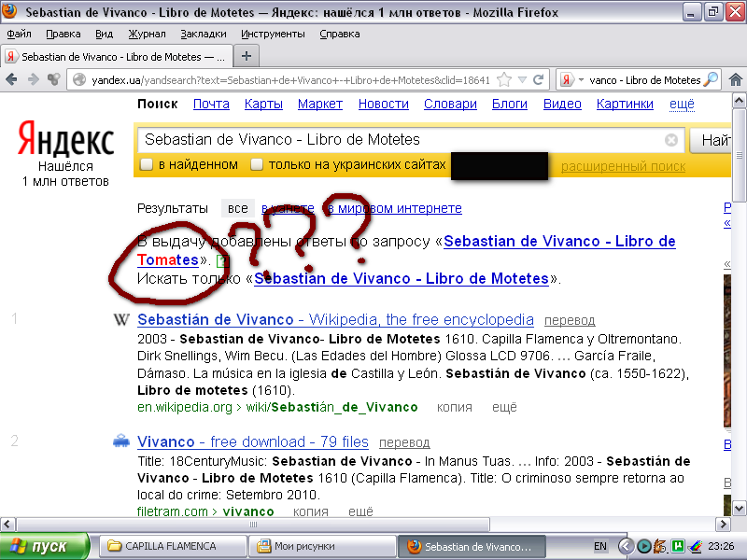Expand 'ещё' options for filetram result

[360, 511]
